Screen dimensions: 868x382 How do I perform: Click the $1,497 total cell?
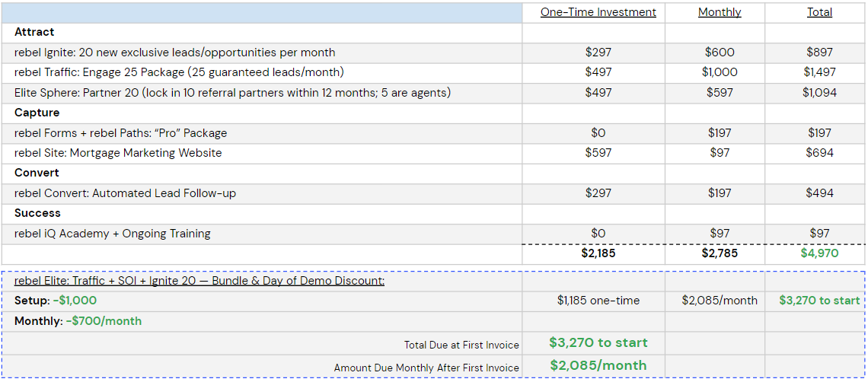click(819, 72)
